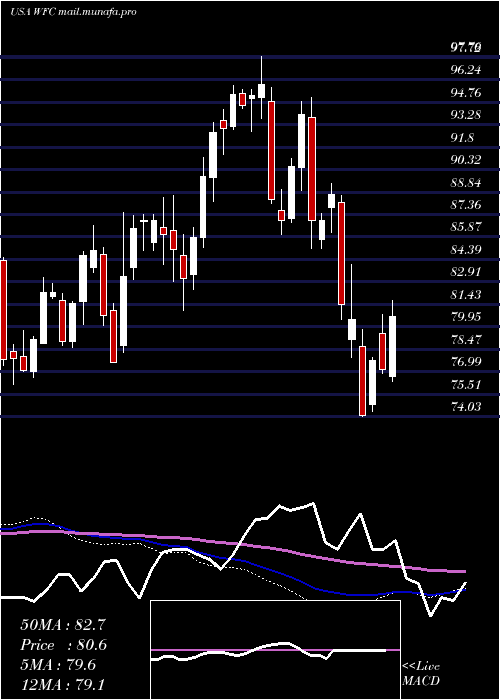Screen dimensions: 500x700
Task: Click the 84.39 price label
Action: click(x=466, y=250)
